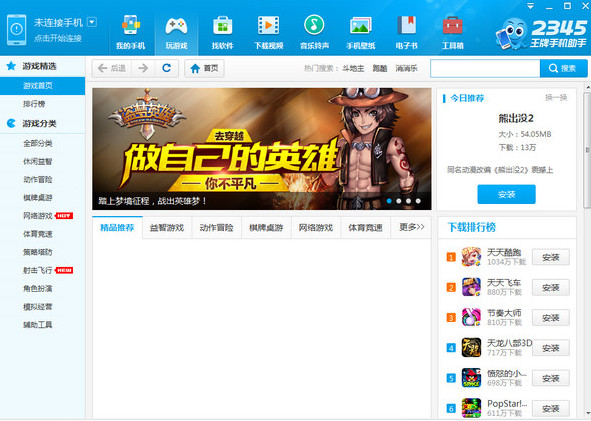Click the blue 安装 button for 熊出没2

506,194
